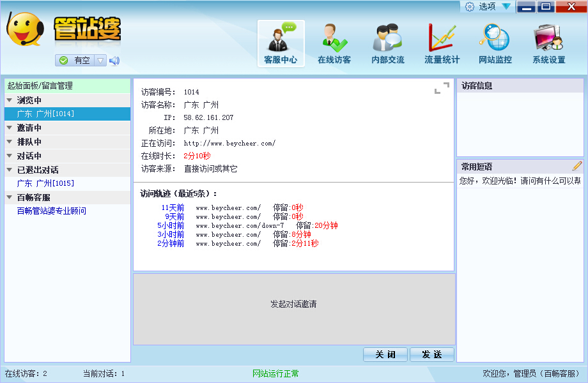Click the 3小时前 visit track entry
The image size is (588, 383).
point(171,235)
